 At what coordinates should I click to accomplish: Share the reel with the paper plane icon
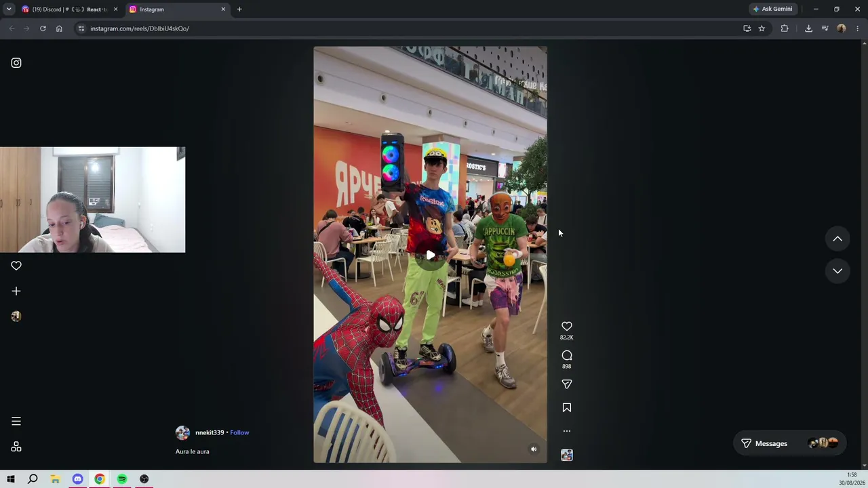(567, 384)
